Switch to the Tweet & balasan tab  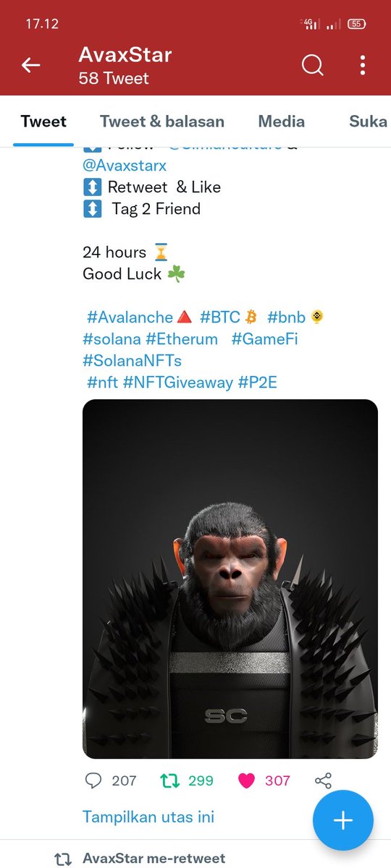tap(162, 122)
